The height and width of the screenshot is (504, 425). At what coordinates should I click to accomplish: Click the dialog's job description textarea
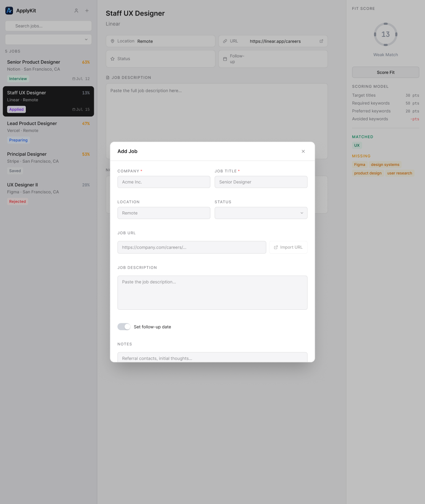(212, 293)
